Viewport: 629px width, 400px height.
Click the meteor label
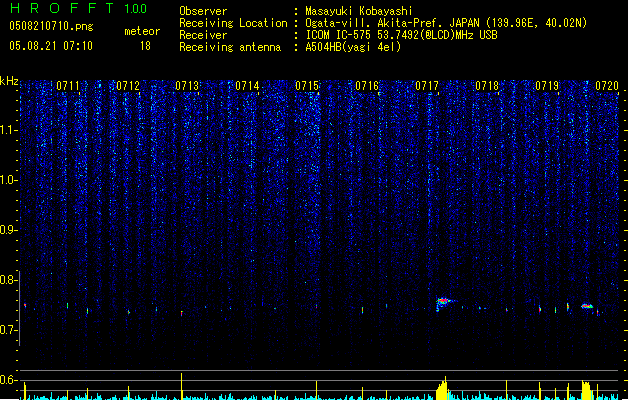coord(142,31)
